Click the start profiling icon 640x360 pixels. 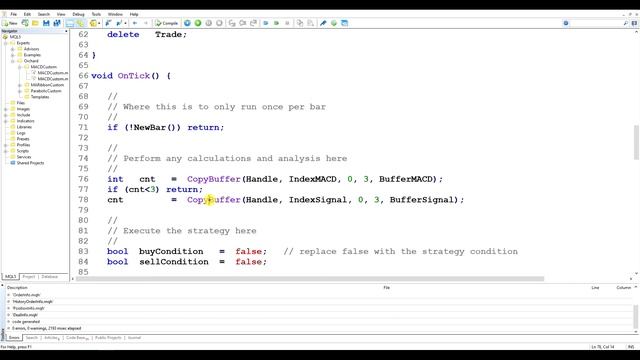point(266,23)
